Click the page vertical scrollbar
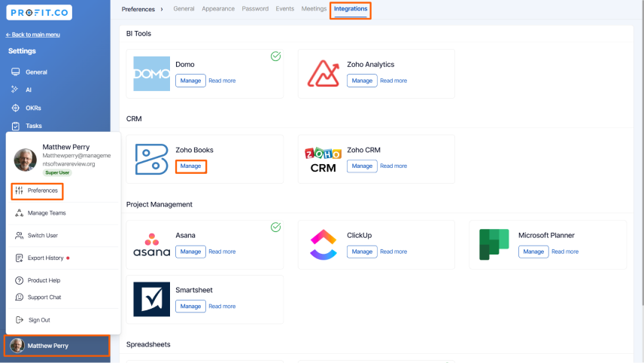 pos(642,153)
